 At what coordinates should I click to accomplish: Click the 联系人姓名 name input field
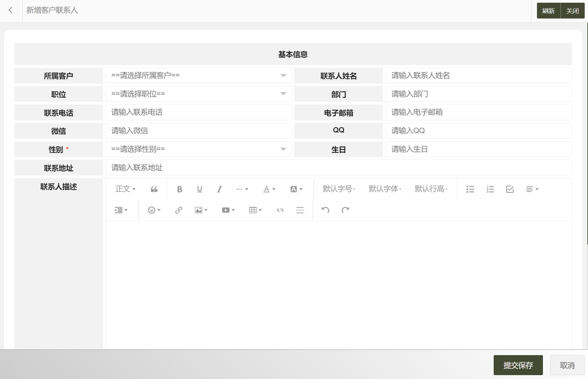coord(478,76)
